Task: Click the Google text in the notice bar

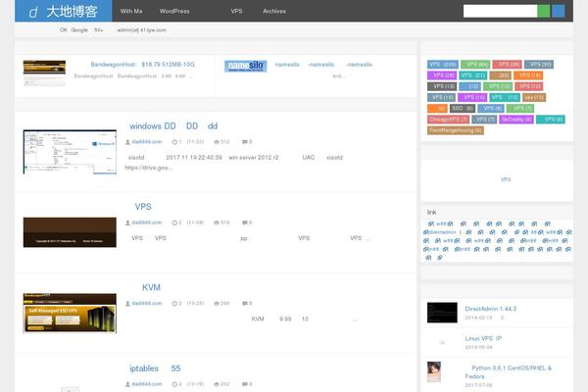Action: coord(79,30)
